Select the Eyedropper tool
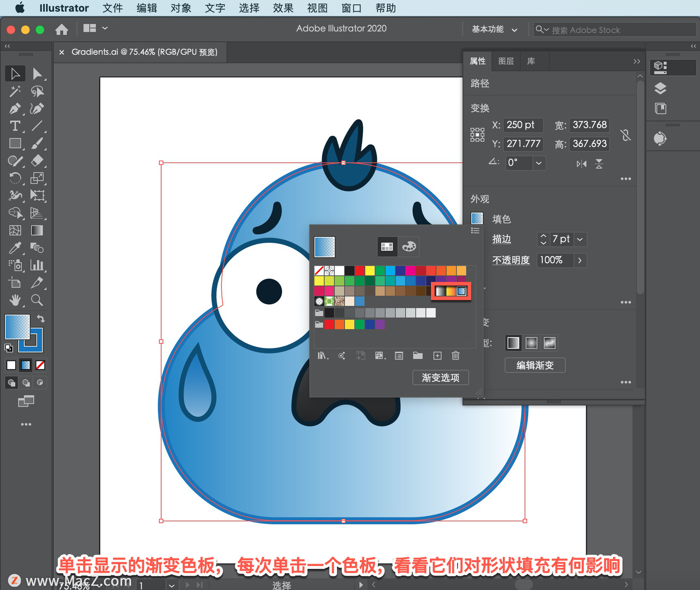700x590 pixels. point(15,248)
